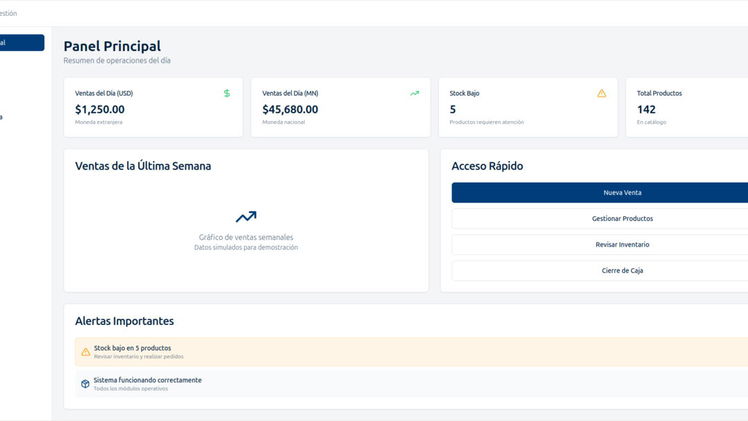Start a Nueva Venta
Screen dimensions: 748x421
tap(600, 193)
